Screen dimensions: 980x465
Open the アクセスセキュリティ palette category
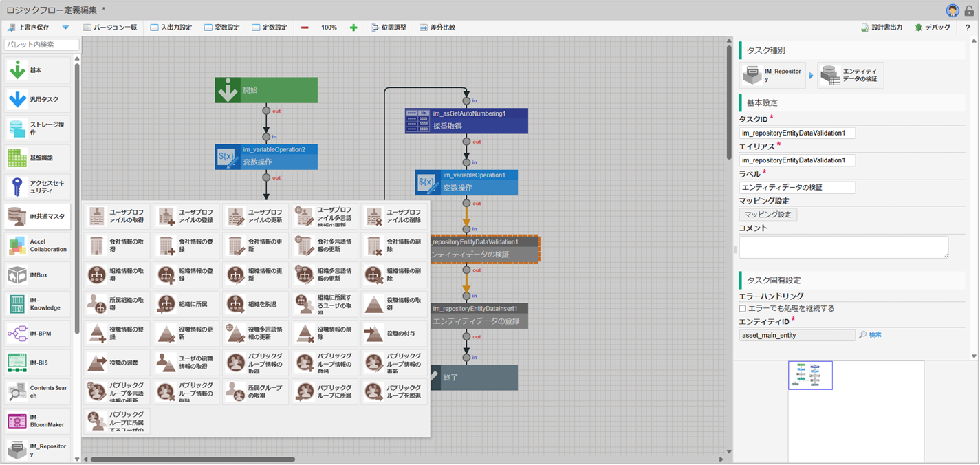click(x=38, y=187)
